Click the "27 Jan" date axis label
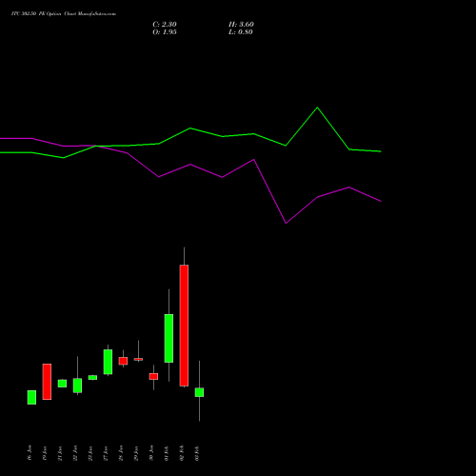The image size is (476, 476). coord(106,453)
